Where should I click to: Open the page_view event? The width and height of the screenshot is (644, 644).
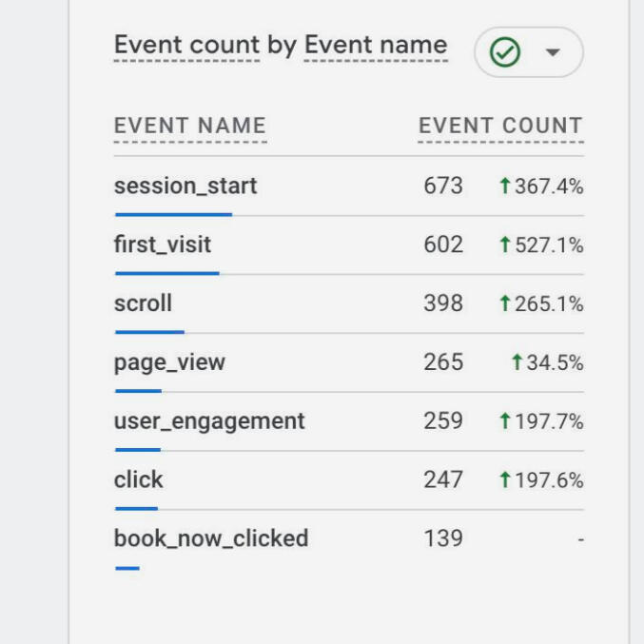coord(170,362)
